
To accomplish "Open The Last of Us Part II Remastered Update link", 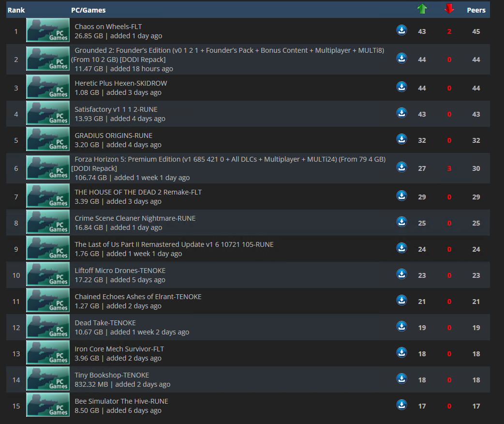I will tap(174, 244).
